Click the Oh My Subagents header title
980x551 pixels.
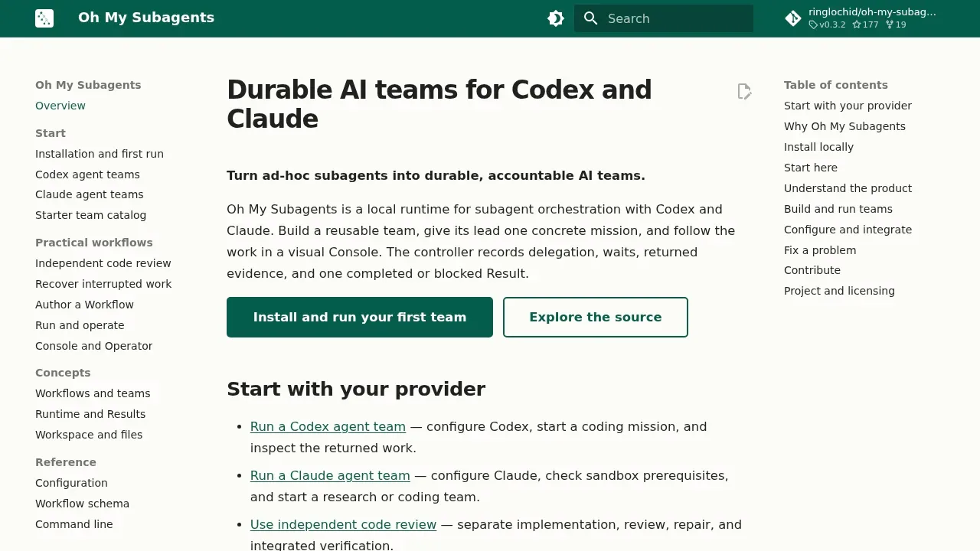146,18
